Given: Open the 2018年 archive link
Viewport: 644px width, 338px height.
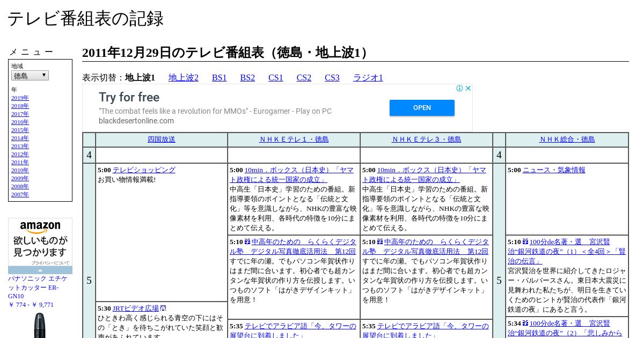Looking at the screenshot, I should (x=20, y=106).
